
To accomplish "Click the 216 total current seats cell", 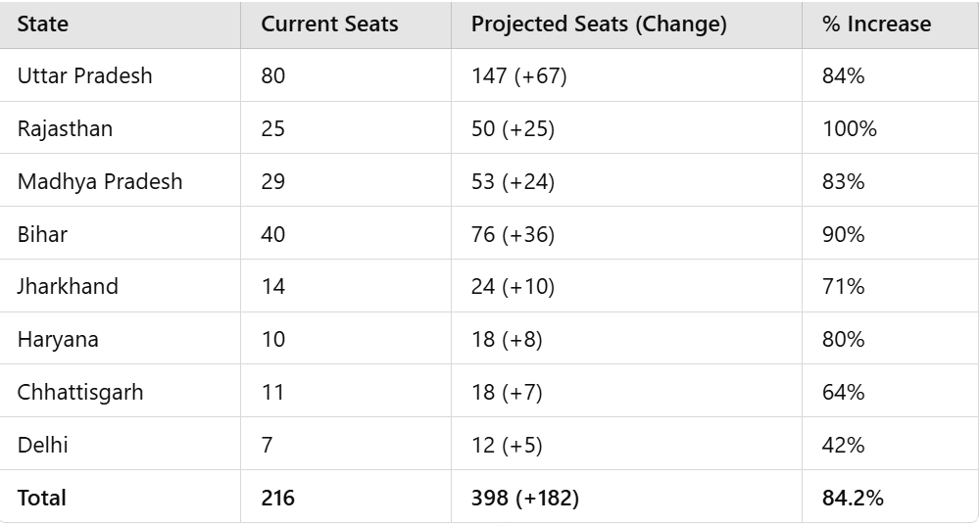I will pos(277,498).
